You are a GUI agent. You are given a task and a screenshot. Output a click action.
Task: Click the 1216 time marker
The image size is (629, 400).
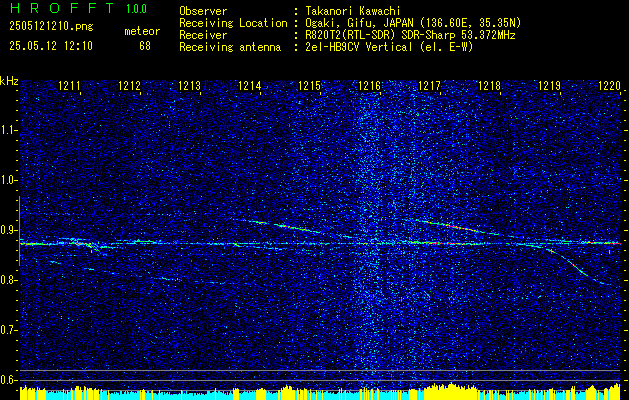click(369, 85)
